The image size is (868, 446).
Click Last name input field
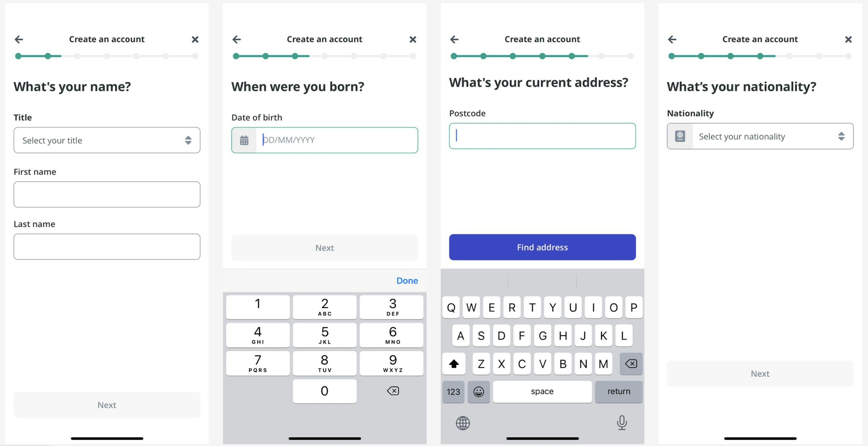[106, 246]
